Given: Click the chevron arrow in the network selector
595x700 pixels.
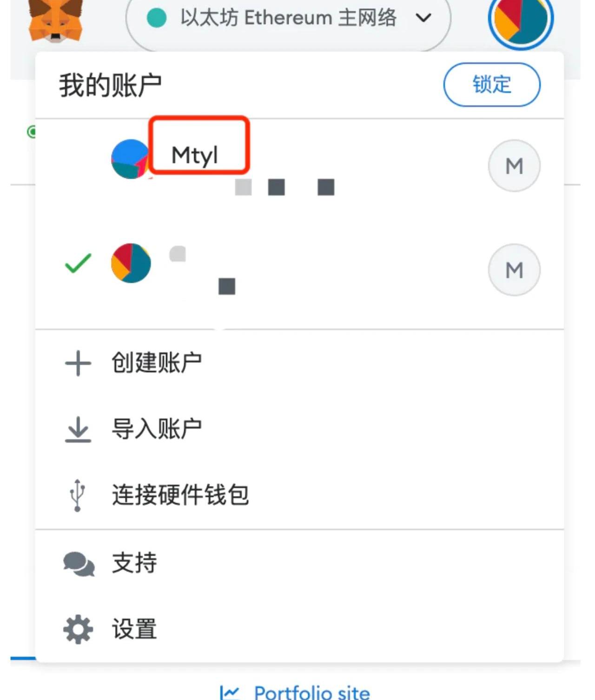Looking at the screenshot, I should coord(423,18).
